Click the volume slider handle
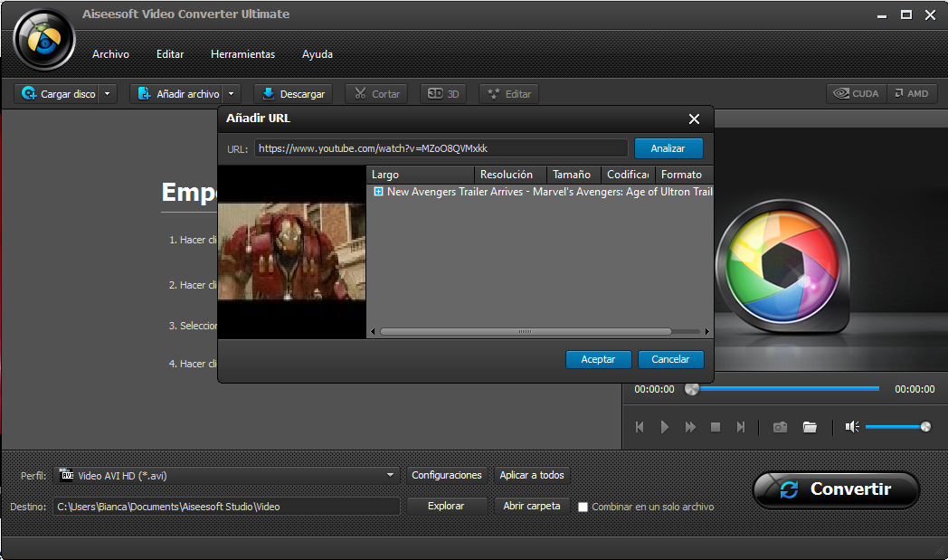The height and width of the screenshot is (560, 948). 925,427
